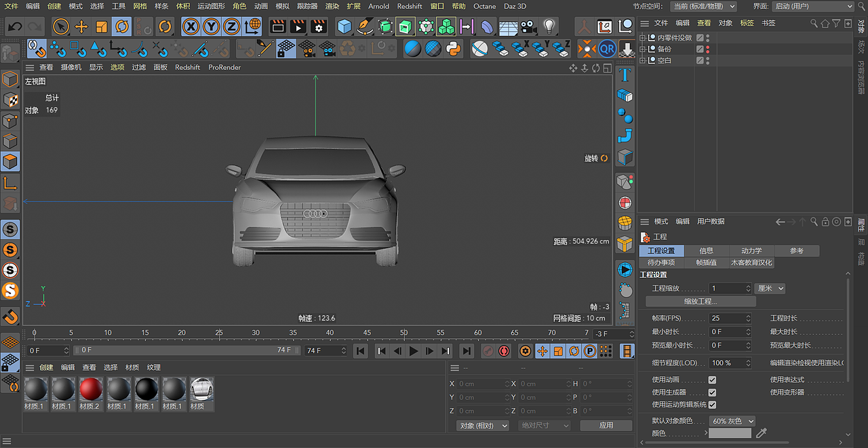Screen dimensions: 868x448
Task: Switch to the 动力学 tab
Action: 751,250
